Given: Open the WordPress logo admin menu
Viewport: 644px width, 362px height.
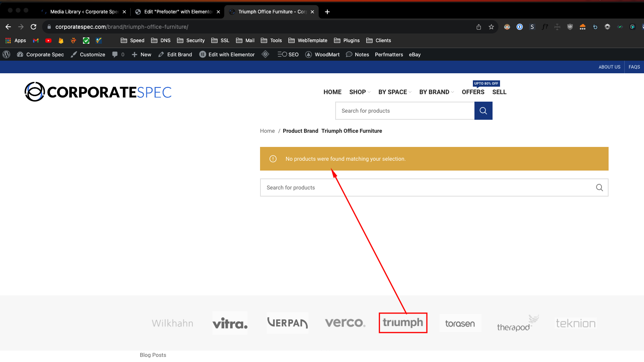Looking at the screenshot, I should pos(6,54).
